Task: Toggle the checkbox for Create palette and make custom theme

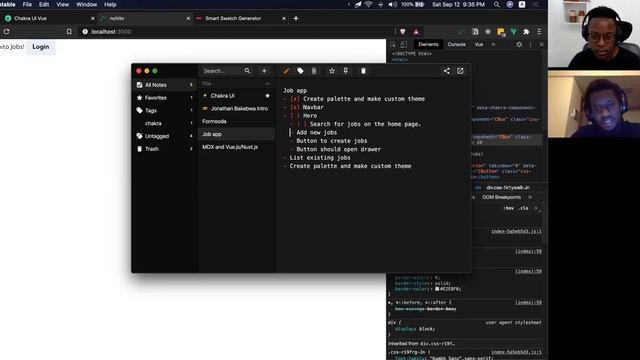Action: click(x=295, y=99)
